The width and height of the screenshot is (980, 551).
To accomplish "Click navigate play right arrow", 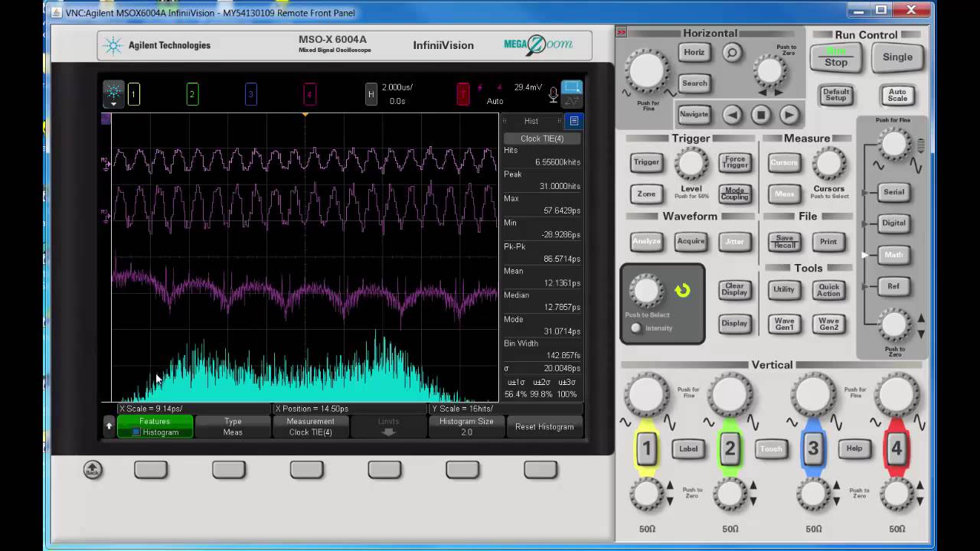I will 789,116.
